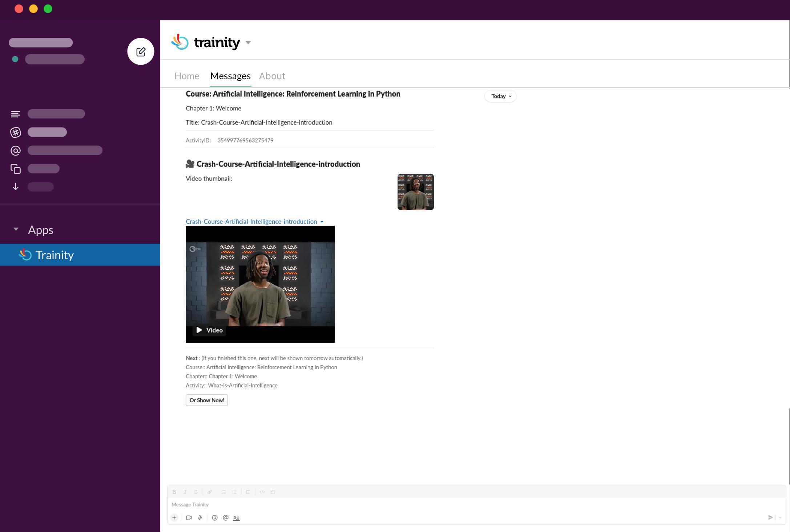The image size is (790, 532).
Task: Collapse the Apps section in sidebar
Action: (16, 229)
